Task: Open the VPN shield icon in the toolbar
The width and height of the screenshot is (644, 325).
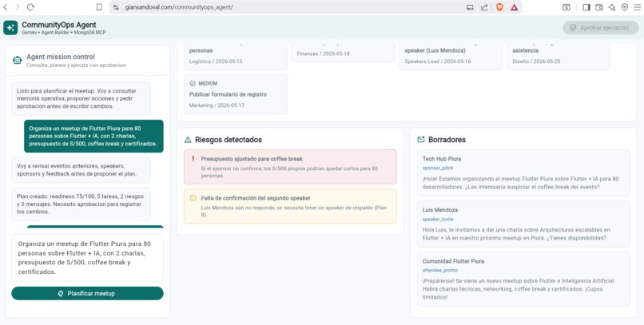Action: [625, 7]
